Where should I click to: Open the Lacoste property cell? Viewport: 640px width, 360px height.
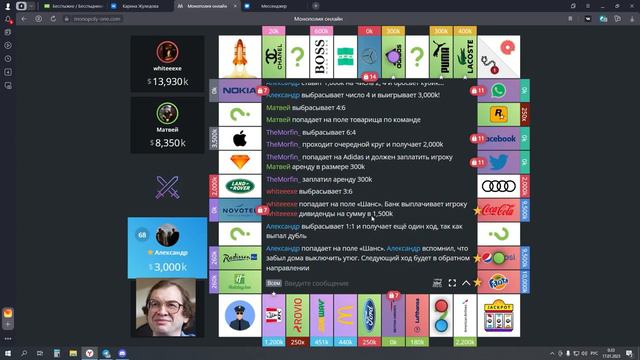(x=465, y=56)
